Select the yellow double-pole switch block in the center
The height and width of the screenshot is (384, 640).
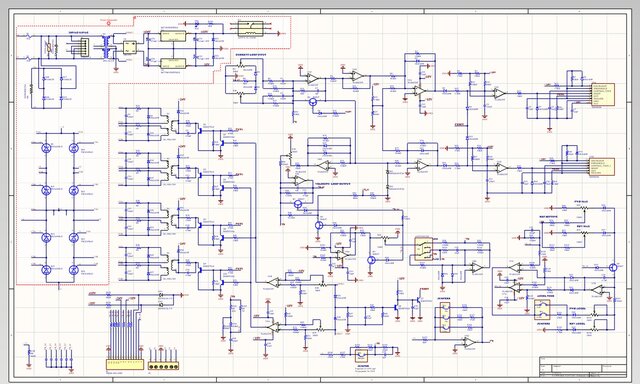point(424,249)
